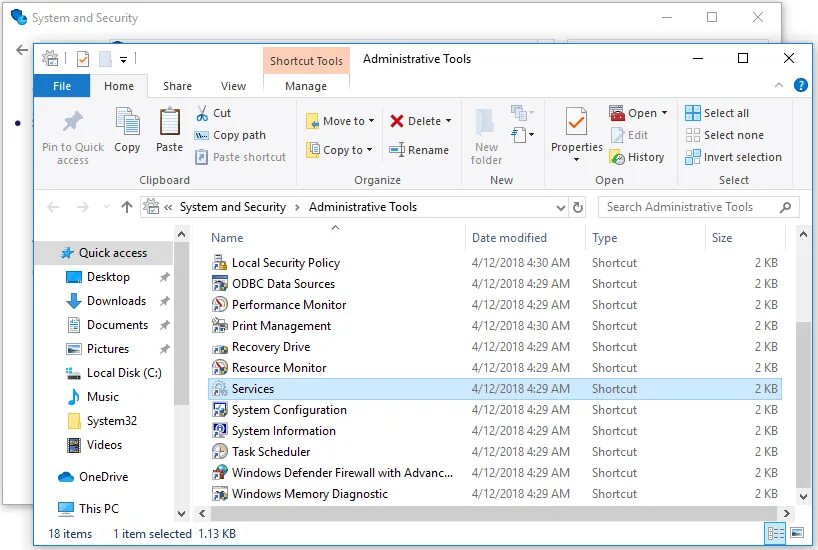Click the Paste clipboard icon
This screenshot has width=818, height=550.
coord(170,121)
